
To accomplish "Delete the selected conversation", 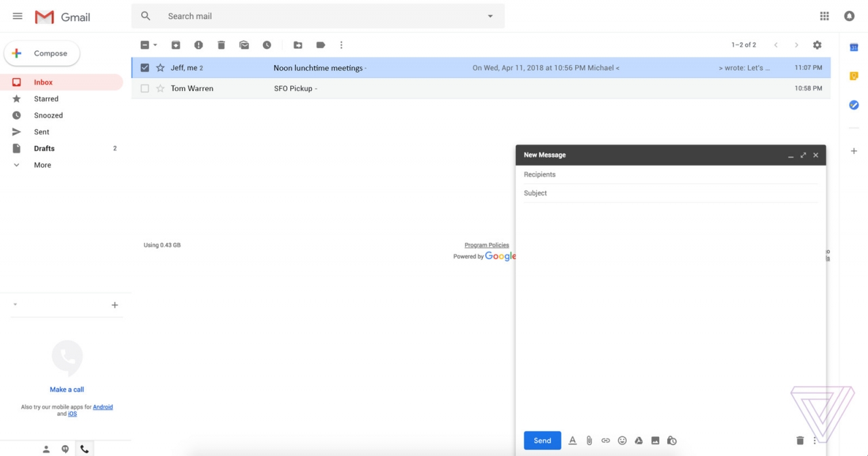I will pyautogui.click(x=221, y=45).
